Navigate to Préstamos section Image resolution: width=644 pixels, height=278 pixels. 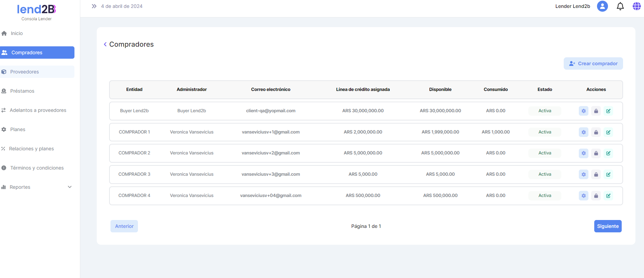(22, 91)
